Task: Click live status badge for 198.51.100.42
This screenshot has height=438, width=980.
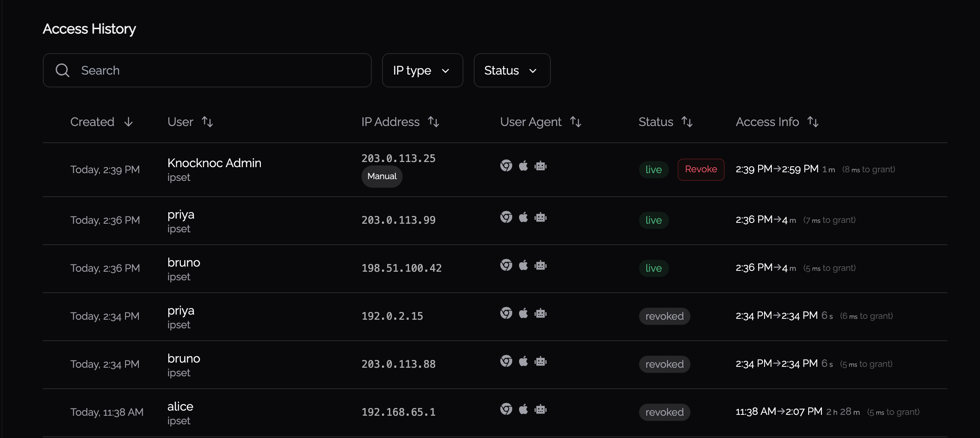Action: coord(654,268)
